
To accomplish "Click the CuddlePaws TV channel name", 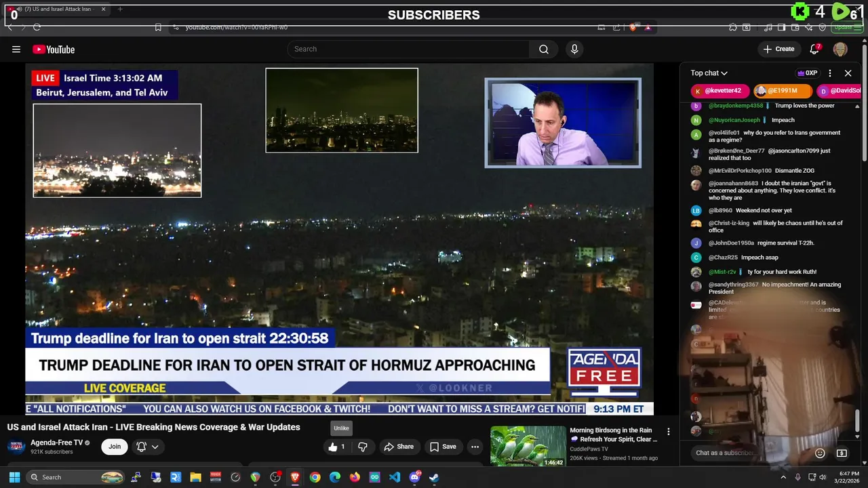I will (x=589, y=449).
